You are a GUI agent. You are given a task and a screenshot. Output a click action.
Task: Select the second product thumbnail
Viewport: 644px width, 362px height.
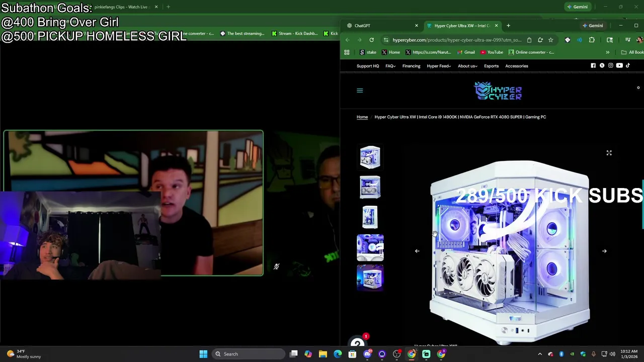[x=370, y=187]
